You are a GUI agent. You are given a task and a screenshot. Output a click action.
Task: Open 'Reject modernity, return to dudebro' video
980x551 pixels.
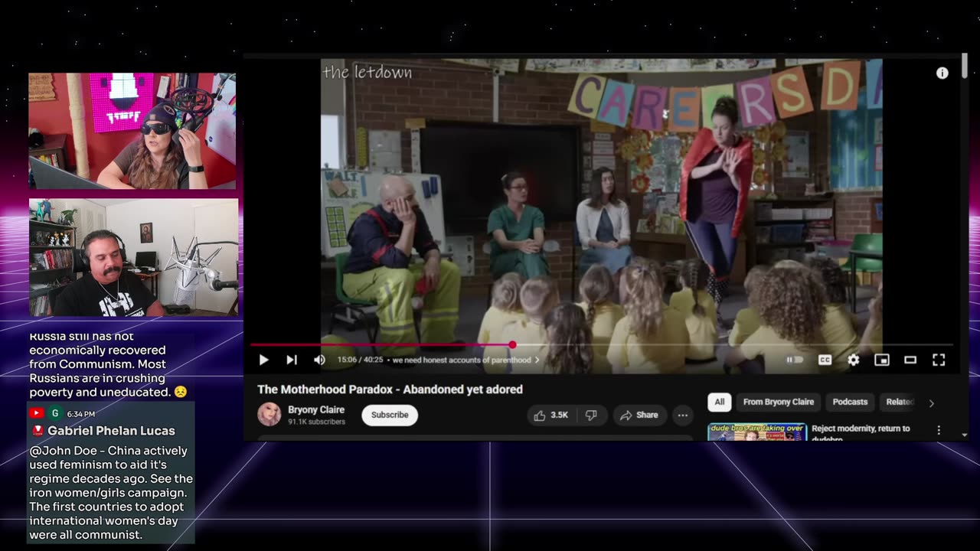(x=861, y=433)
